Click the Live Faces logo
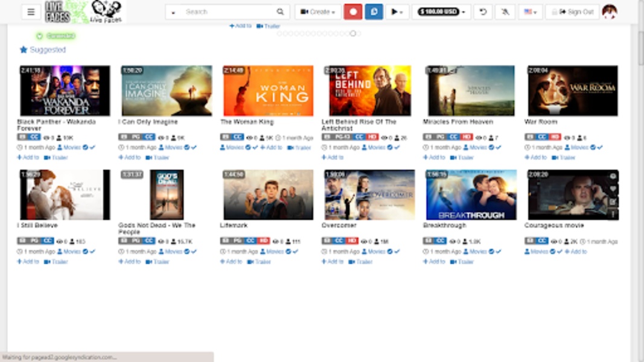Screen dimensions: 644x362 [x=84, y=11]
